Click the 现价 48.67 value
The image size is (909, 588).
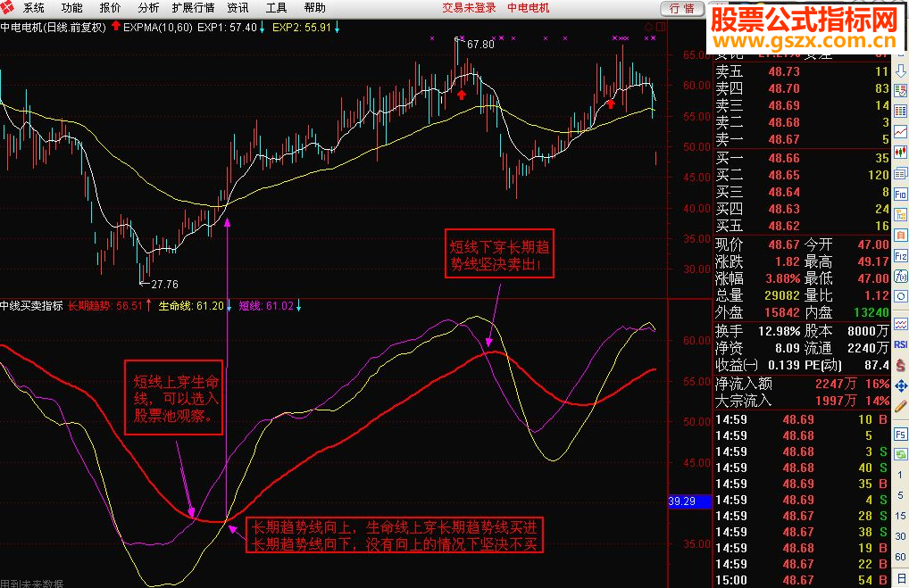click(x=784, y=244)
